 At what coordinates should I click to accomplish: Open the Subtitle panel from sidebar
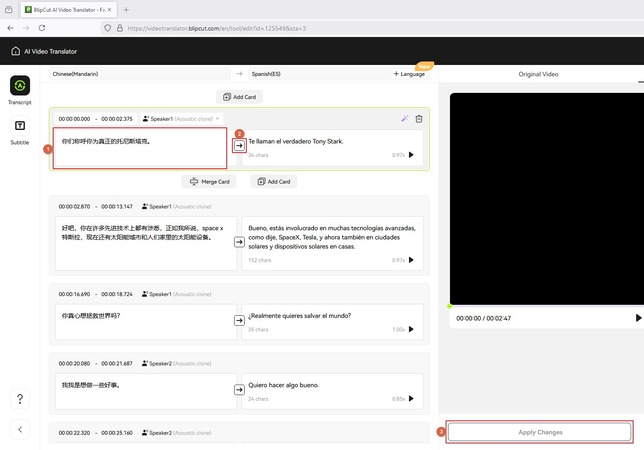[x=20, y=128]
